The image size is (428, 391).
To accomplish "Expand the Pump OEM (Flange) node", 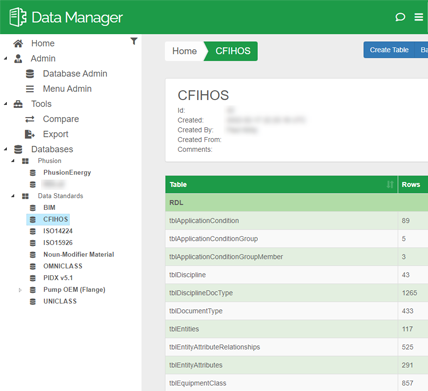I will tap(20, 290).
